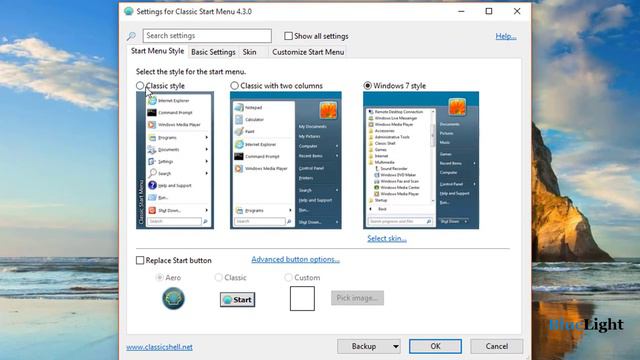640x360 pixels.
Task: Open the Basic Settings tab
Action: (x=213, y=52)
